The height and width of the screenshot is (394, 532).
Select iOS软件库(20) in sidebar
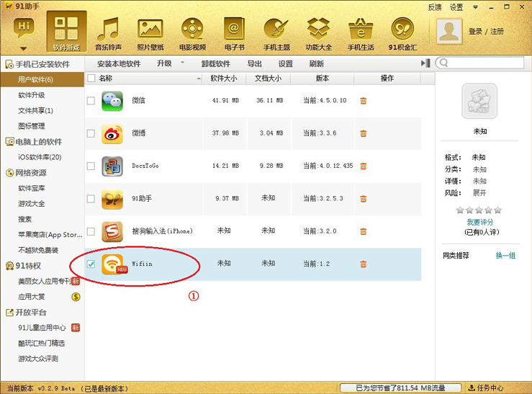pyautogui.click(x=40, y=157)
